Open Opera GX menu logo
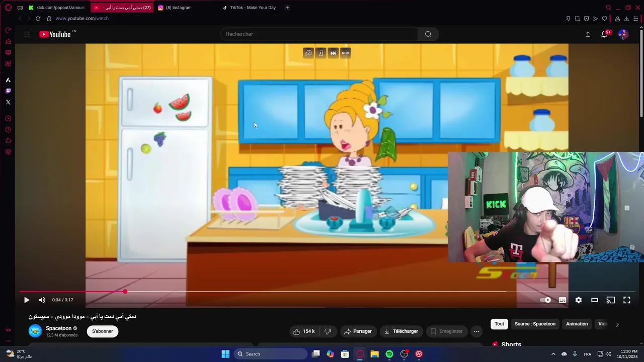Screen dimensions: 644x362 pos(8,8)
